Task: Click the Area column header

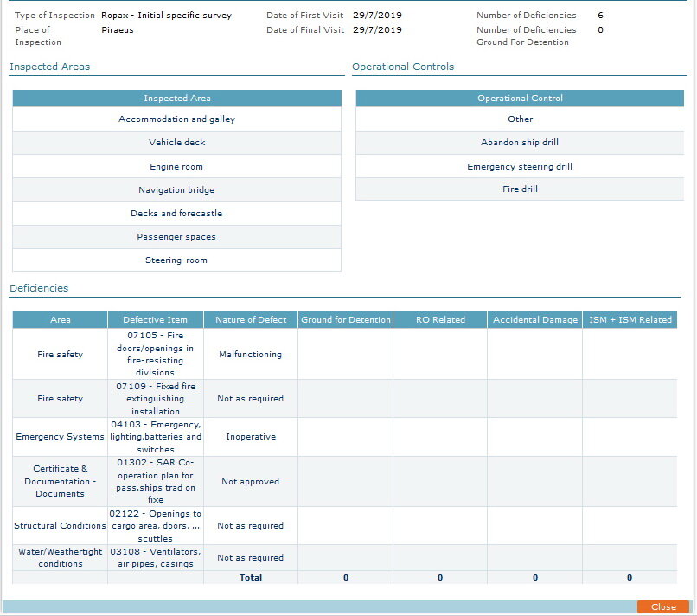Action: click(x=60, y=320)
